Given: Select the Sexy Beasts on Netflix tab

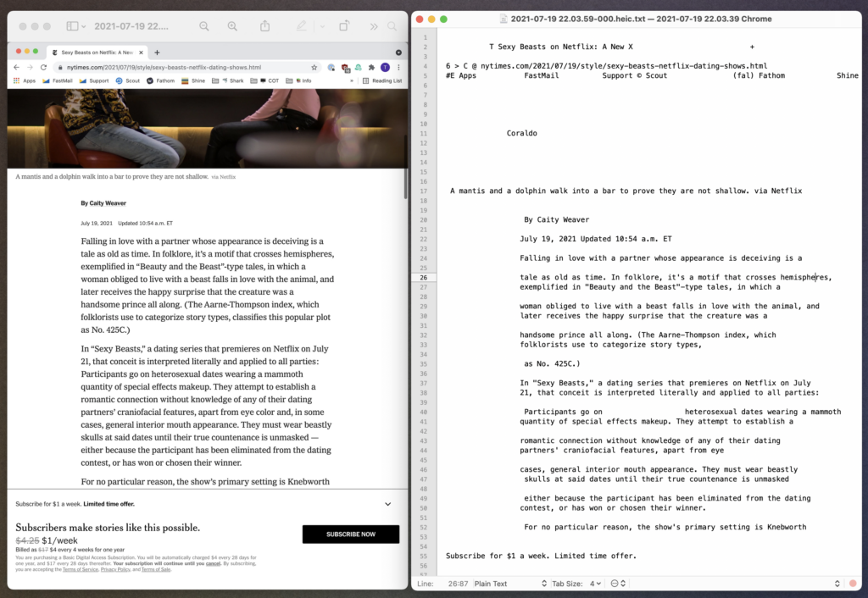Looking at the screenshot, I should [95, 52].
